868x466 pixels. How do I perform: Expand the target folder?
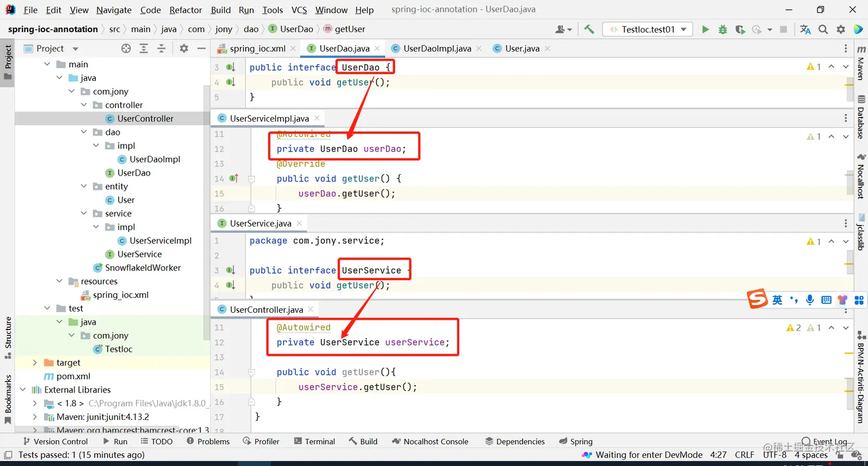tap(35, 363)
